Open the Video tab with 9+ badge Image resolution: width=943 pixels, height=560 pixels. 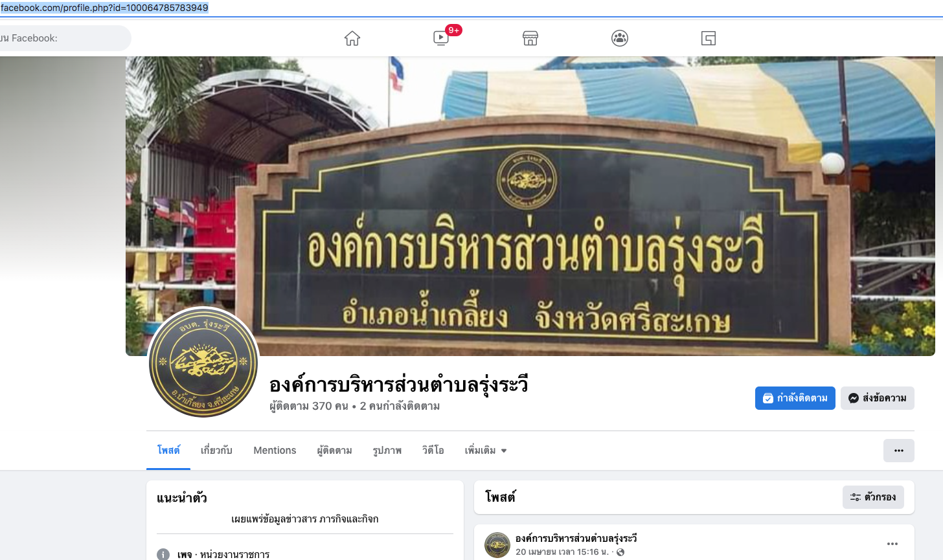442,38
